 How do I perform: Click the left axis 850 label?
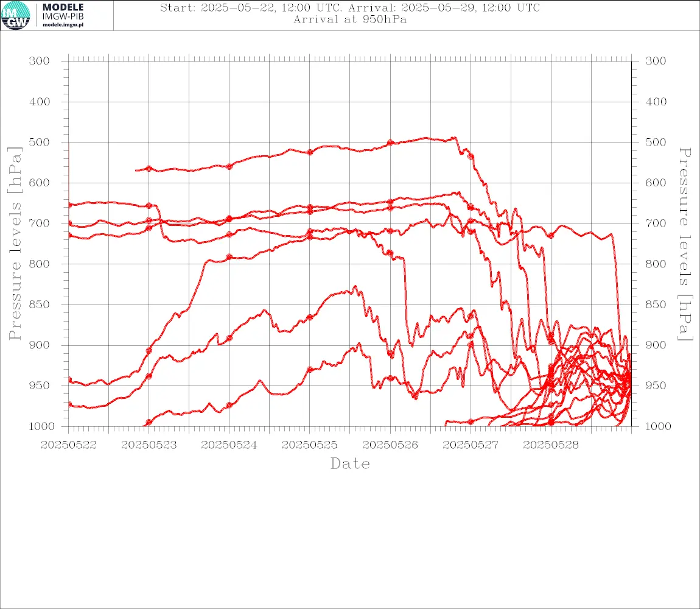[x=40, y=304]
